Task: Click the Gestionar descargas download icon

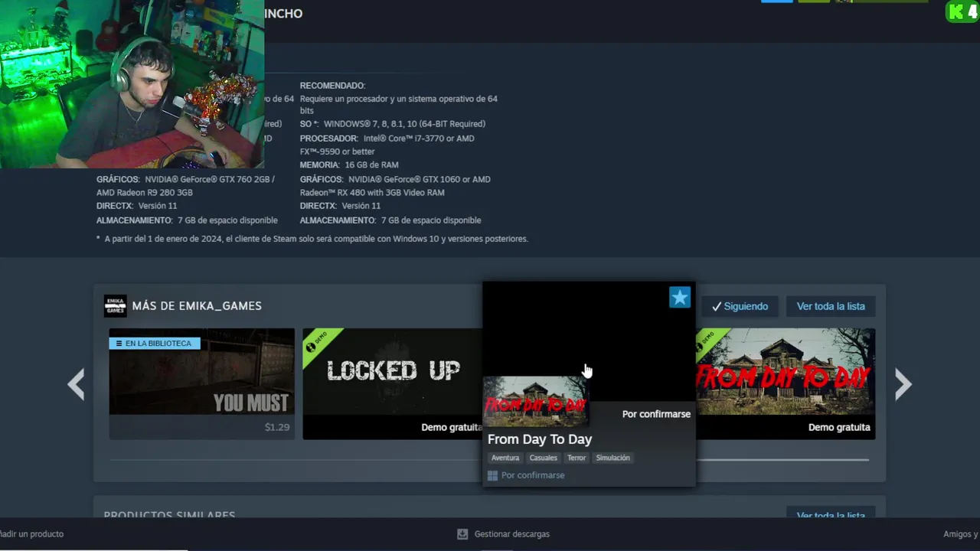Action: click(462, 534)
